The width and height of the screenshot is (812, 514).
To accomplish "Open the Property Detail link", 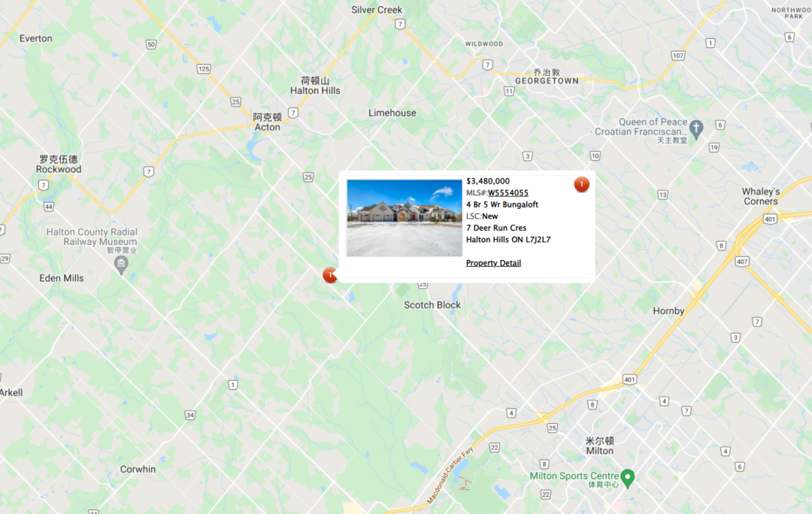I will click(x=493, y=263).
